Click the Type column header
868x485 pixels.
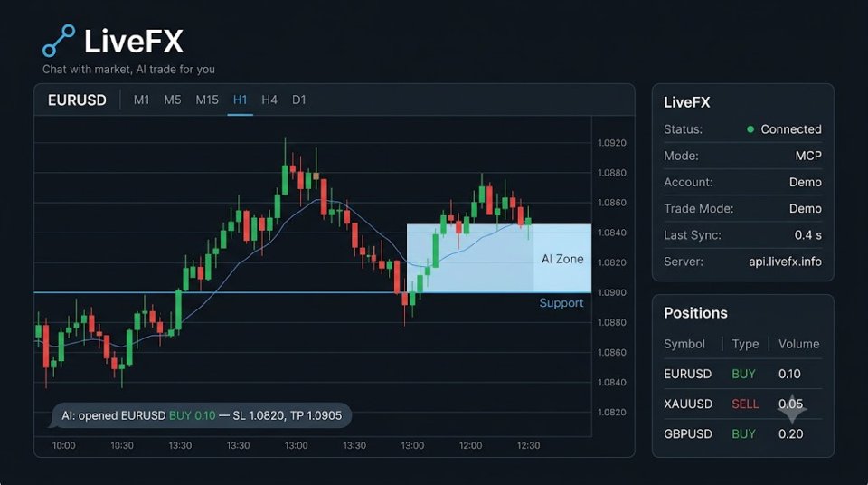[x=745, y=344]
